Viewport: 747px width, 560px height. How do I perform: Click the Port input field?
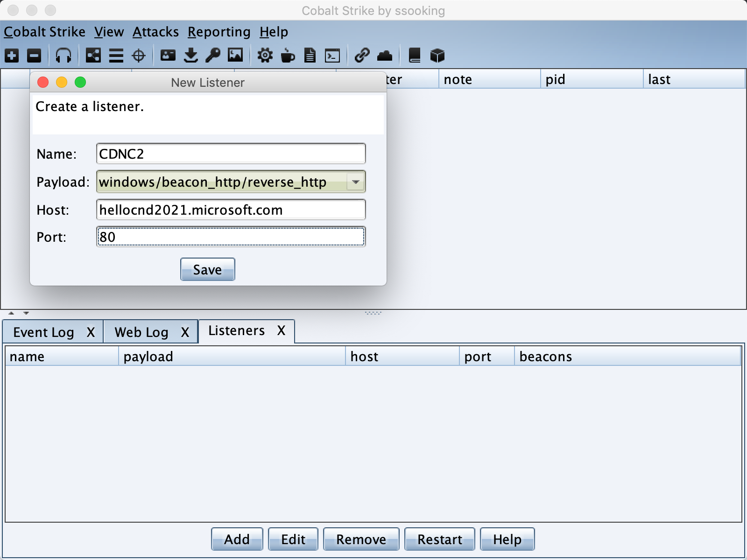tap(231, 237)
